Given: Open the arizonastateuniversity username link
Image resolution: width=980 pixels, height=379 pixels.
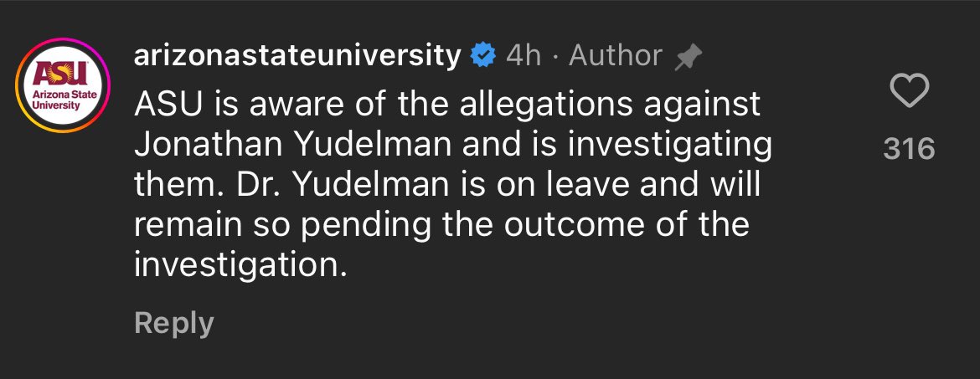Looking at the screenshot, I should (297, 56).
